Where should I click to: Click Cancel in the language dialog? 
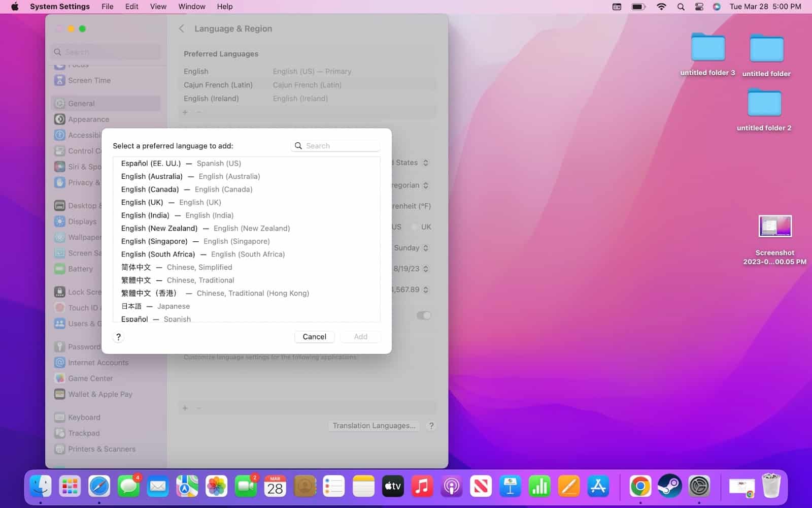coord(314,336)
